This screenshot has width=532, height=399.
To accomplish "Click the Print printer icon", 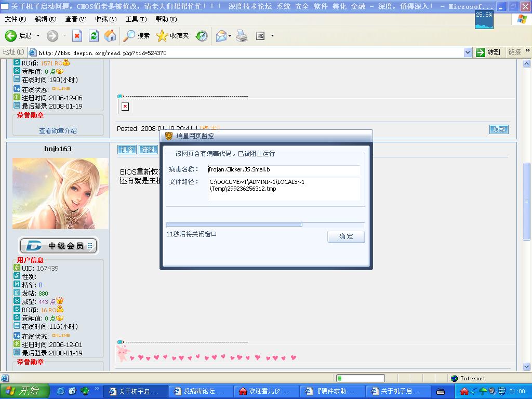I will 242,36.
